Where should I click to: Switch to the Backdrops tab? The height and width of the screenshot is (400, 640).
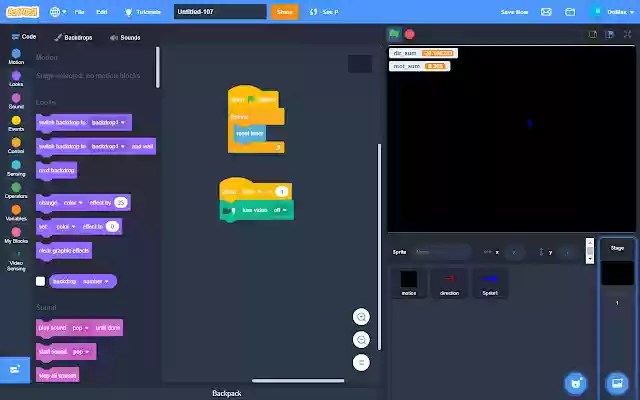pos(73,38)
